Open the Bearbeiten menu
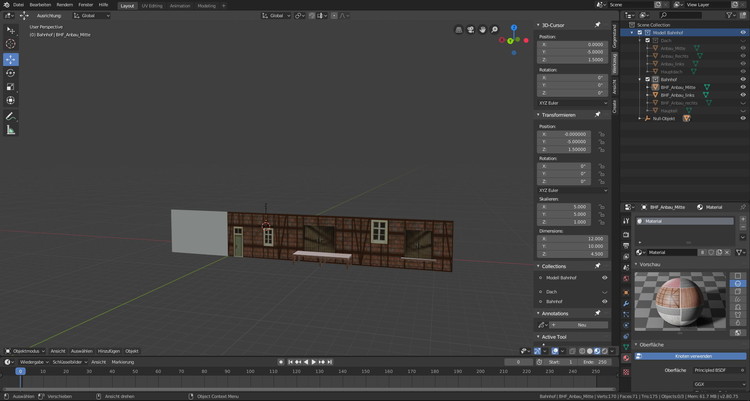Image resolution: width=750 pixels, height=401 pixels. pos(40,5)
